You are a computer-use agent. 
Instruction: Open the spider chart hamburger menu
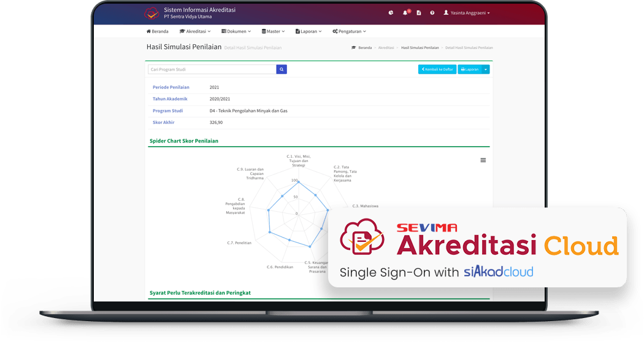point(483,160)
